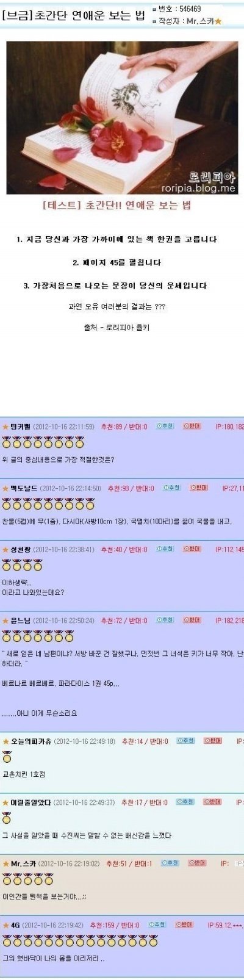This screenshot has height=980, width=244.
Task: Click 반대 on 오늘의피카츄's comment
Action: pos(213,741)
